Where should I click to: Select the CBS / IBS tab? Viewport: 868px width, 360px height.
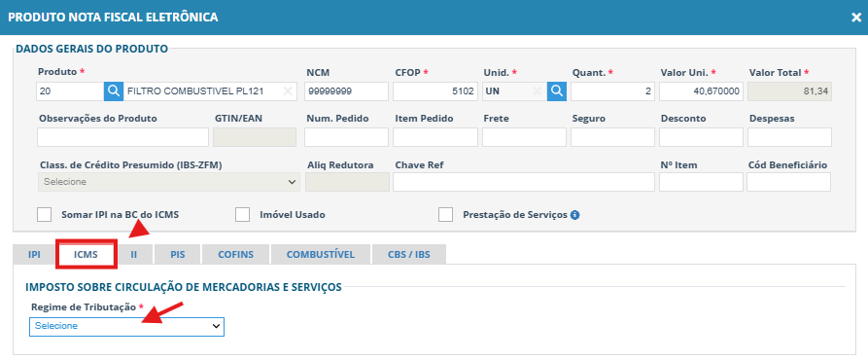pos(409,255)
